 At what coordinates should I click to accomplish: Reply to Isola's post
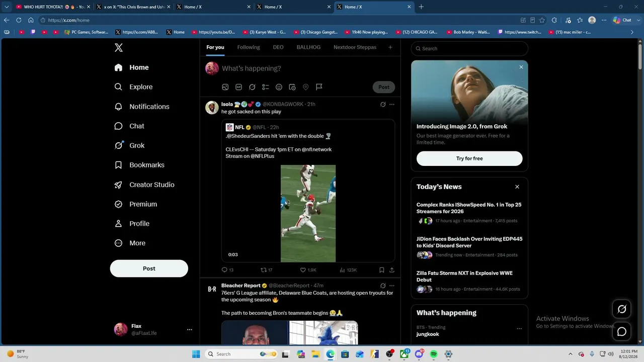pos(227,270)
